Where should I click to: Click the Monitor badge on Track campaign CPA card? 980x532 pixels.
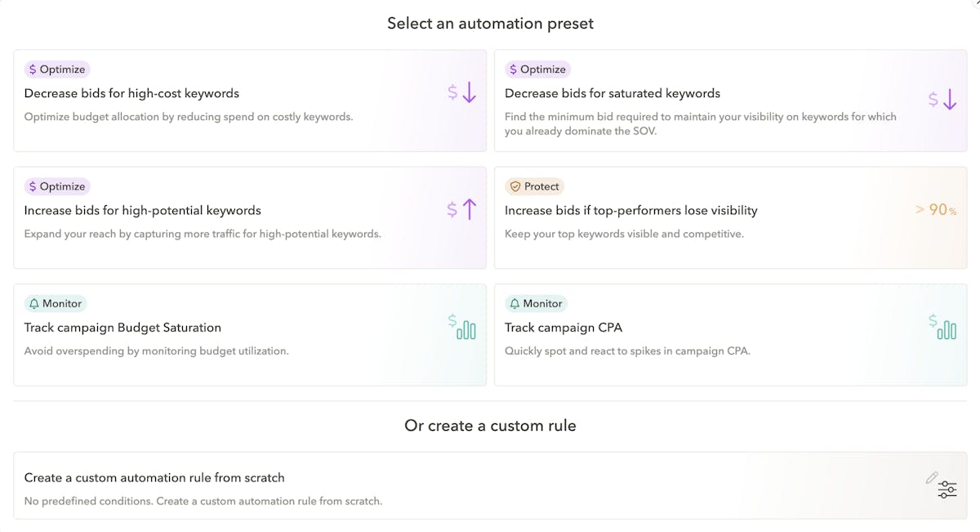(x=535, y=303)
